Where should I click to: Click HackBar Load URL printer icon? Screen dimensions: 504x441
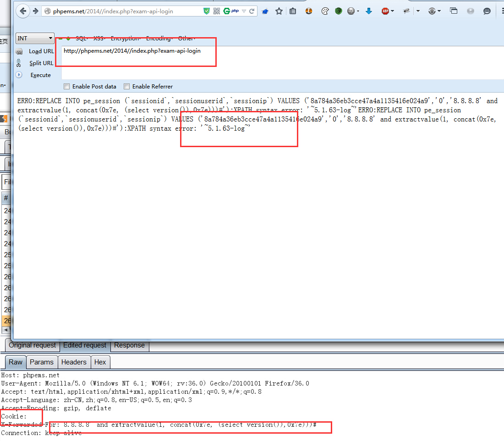[x=19, y=51]
